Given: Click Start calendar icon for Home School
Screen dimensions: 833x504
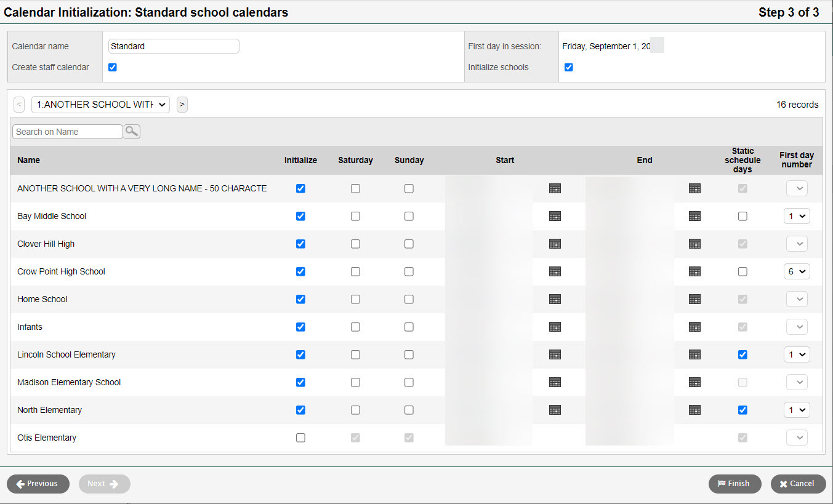Looking at the screenshot, I should pos(555,299).
